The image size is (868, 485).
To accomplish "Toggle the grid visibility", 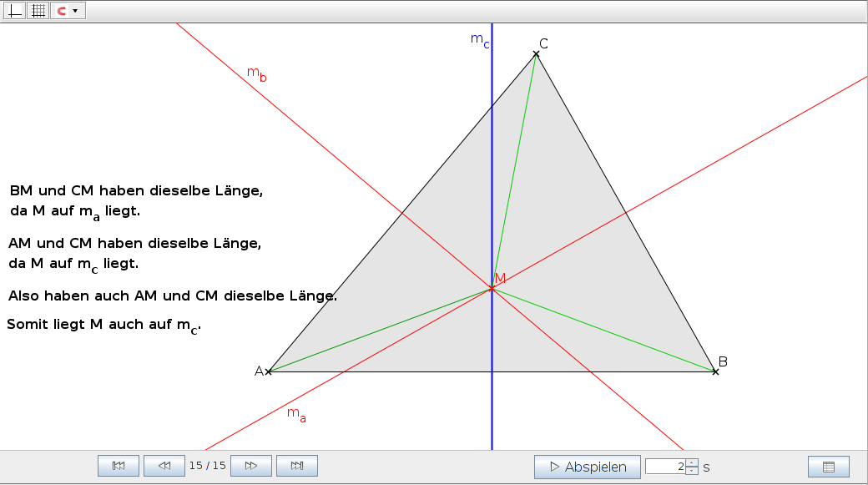I will (x=38, y=11).
